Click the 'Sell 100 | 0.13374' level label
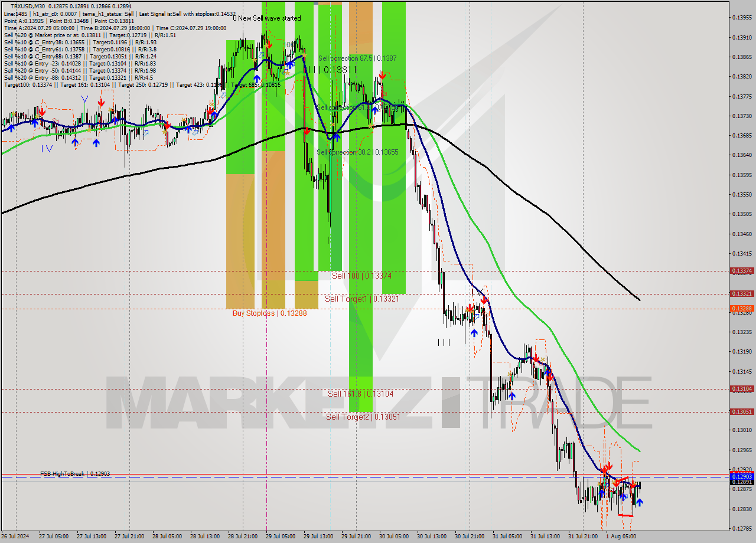Screen dimensions: 756x543 click(361, 276)
